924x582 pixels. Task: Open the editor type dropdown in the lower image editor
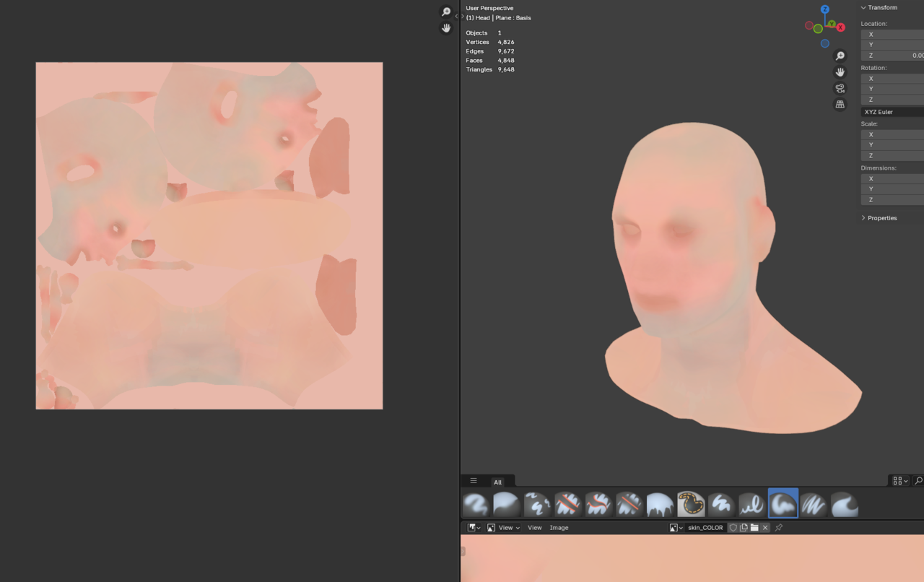[474, 528]
